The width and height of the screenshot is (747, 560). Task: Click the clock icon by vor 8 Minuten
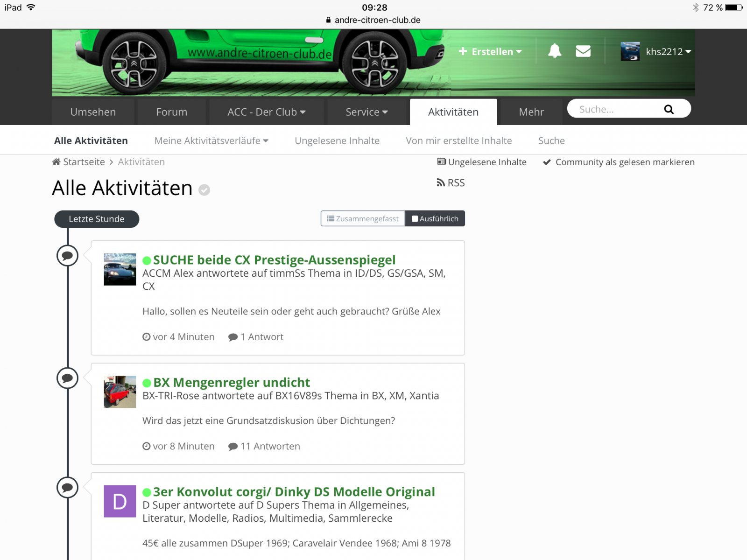pos(147,446)
